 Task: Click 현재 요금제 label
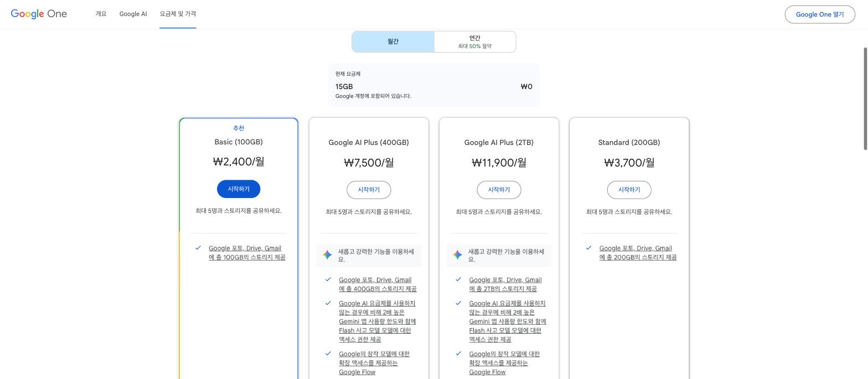pyautogui.click(x=348, y=74)
